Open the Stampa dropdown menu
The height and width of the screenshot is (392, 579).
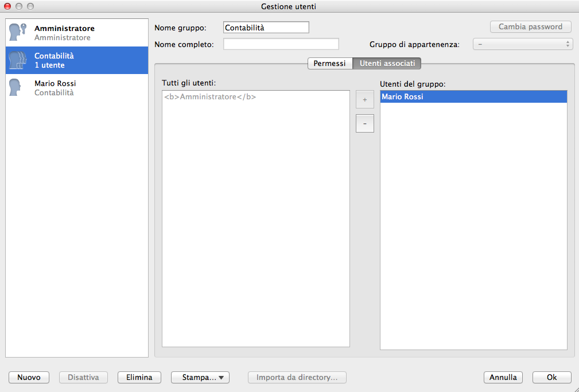[x=200, y=377]
